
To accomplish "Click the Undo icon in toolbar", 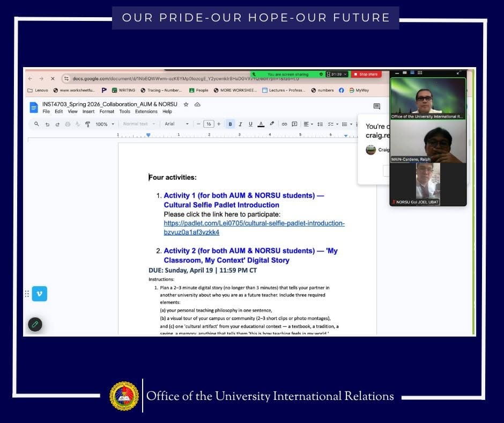I will (47, 124).
